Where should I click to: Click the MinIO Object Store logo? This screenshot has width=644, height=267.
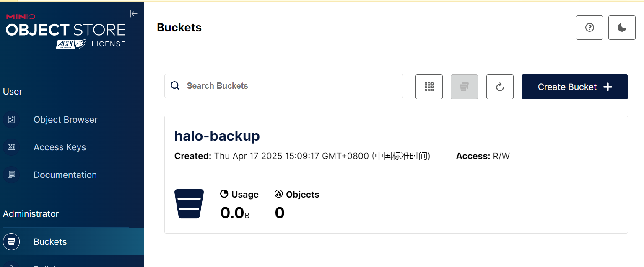pyautogui.click(x=65, y=31)
